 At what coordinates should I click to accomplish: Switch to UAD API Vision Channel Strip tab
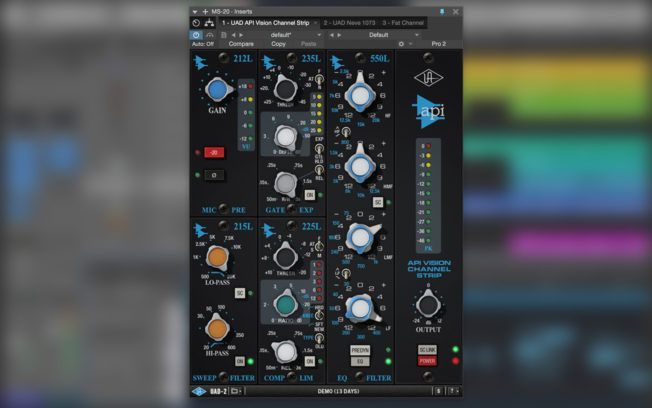[265, 23]
